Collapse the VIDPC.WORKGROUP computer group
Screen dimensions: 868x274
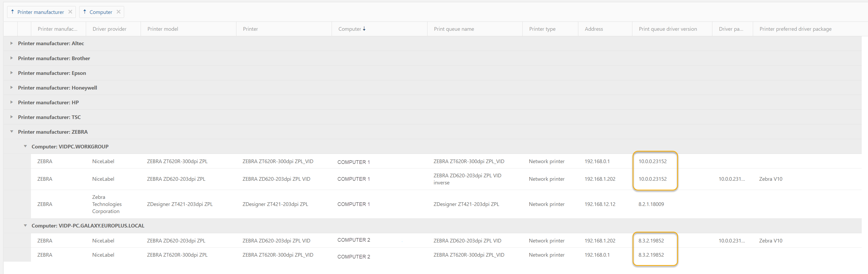click(25, 146)
